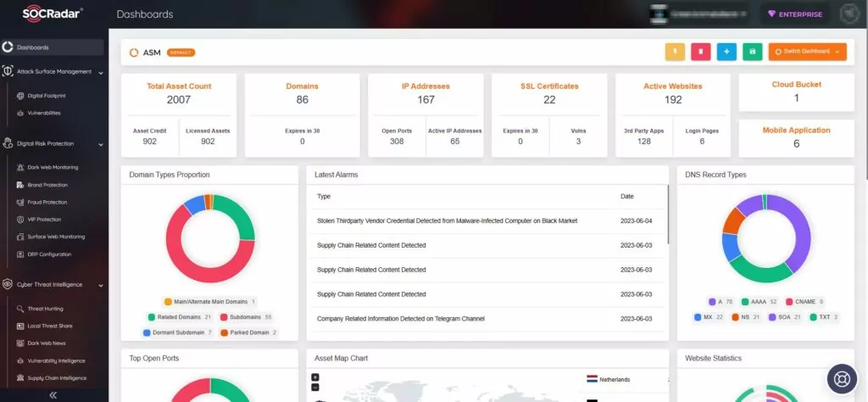
Task: Collapse the sidebar with double-chevron
Action: (x=53, y=395)
